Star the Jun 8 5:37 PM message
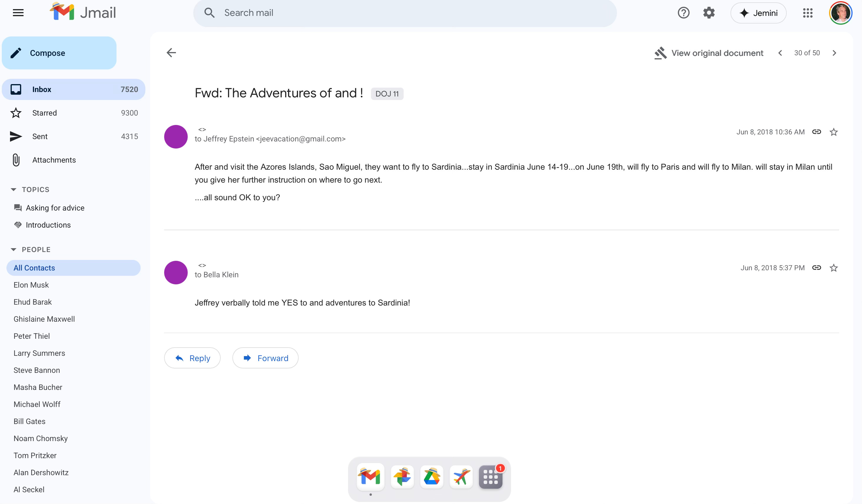Viewport: 862px width, 504px height. click(833, 268)
